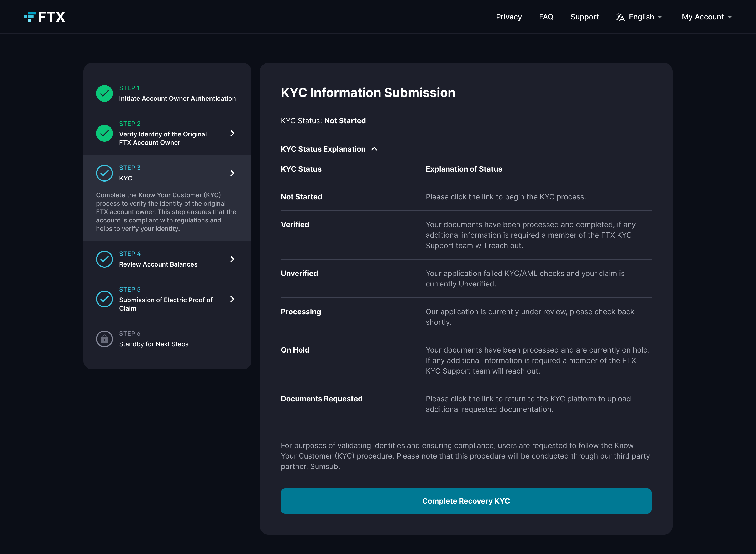756x554 pixels.
Task: Click chevron arrow on Step 3 KYC
Action: point(232,173)
